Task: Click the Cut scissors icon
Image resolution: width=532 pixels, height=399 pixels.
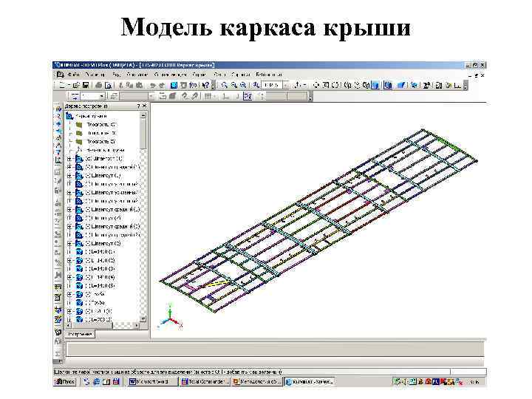Action: [x=120, y=85]
